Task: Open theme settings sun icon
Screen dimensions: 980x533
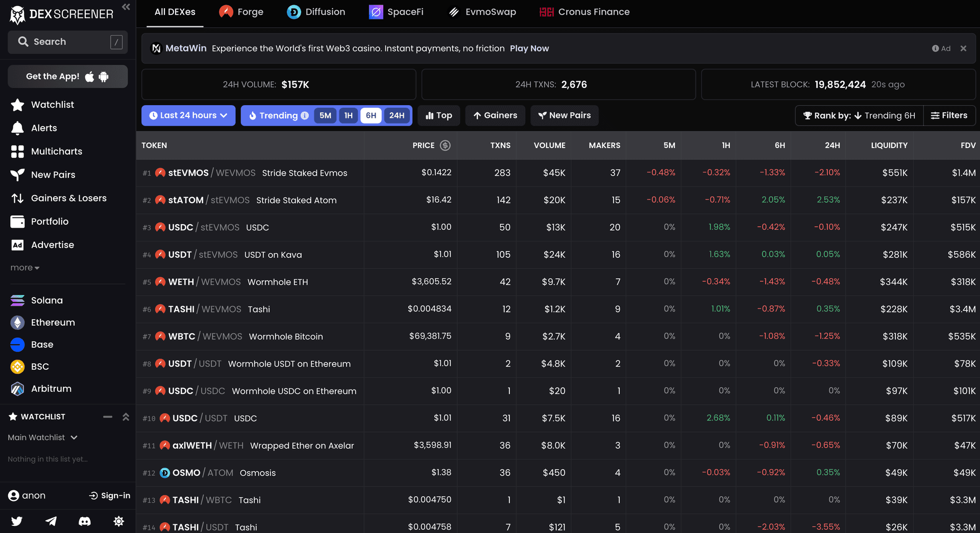Action: [x=119, y=521]
